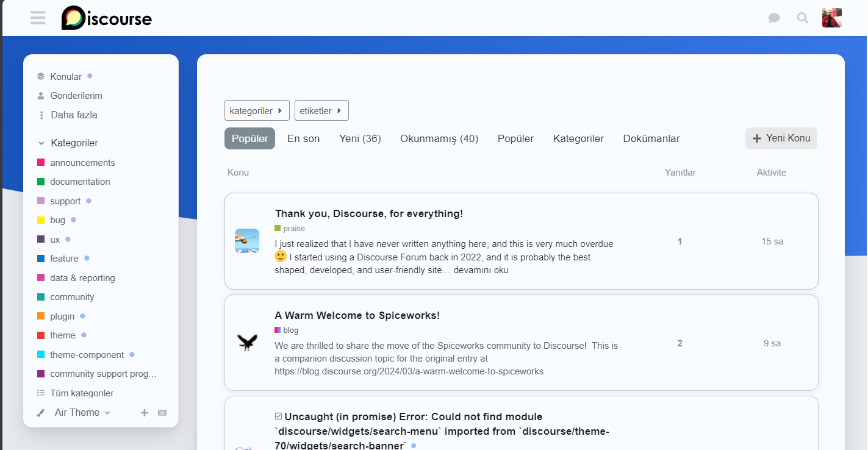The width and height of the screenshot is (868, 450).
Task: Click the Discourse logo
Action: pos(107,18)
